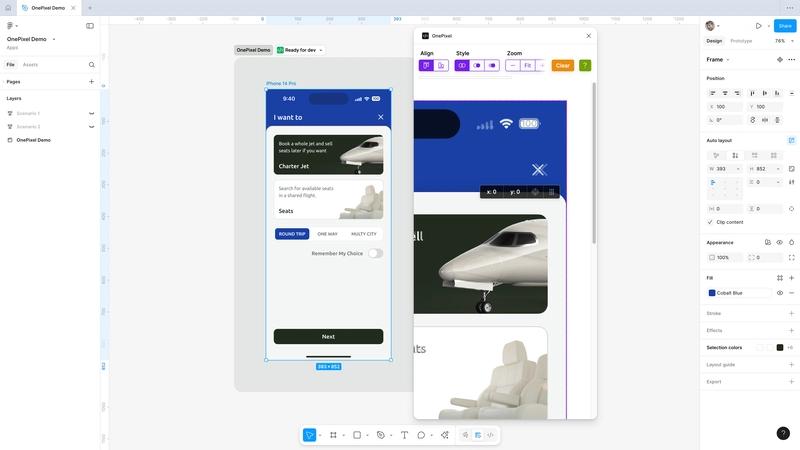Select the Pen tool in bottom toolbar
This screenshot has width=800, height=450.
pyautogui.click(x=381, y=435)
